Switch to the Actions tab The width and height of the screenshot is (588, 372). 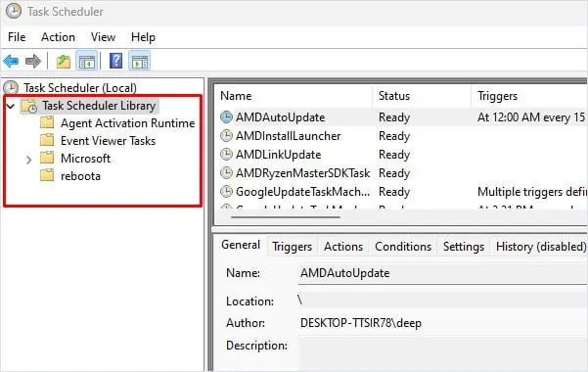(343, 247)
